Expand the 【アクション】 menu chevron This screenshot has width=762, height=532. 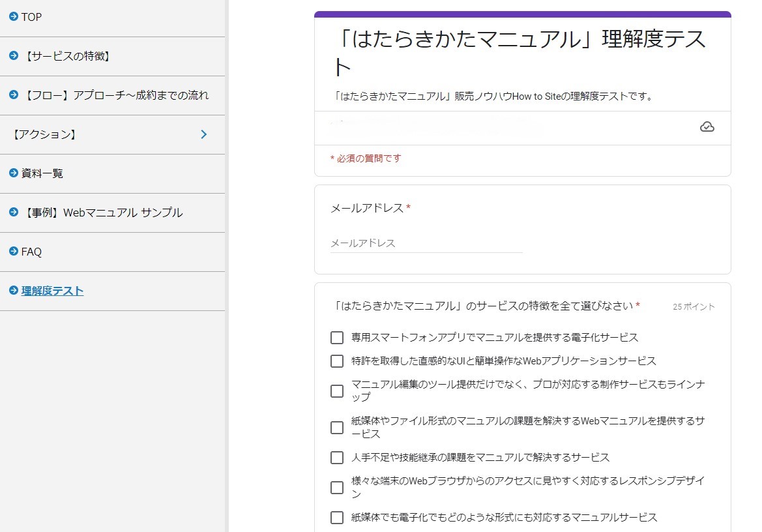[203, 134]
